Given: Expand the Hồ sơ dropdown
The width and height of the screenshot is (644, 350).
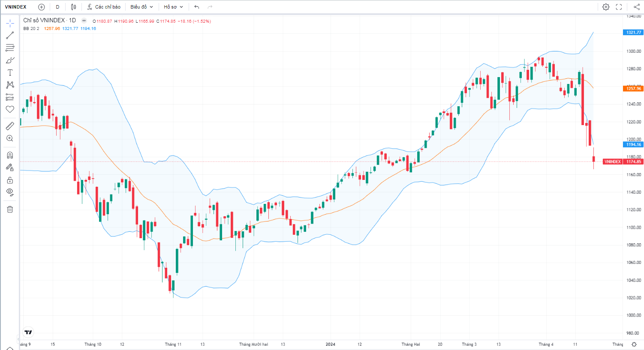Looking at the screenshot, I should 173,7.
